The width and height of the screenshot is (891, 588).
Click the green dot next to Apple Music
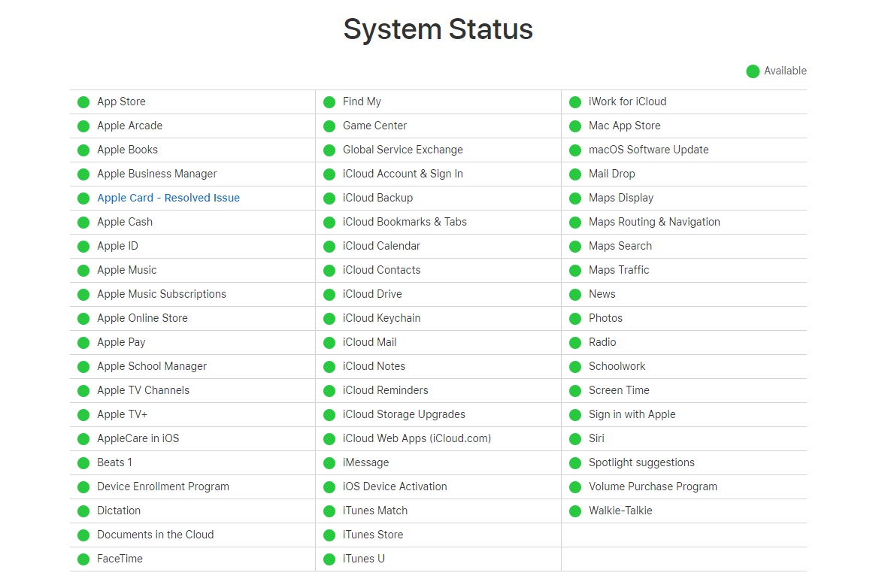83,271
